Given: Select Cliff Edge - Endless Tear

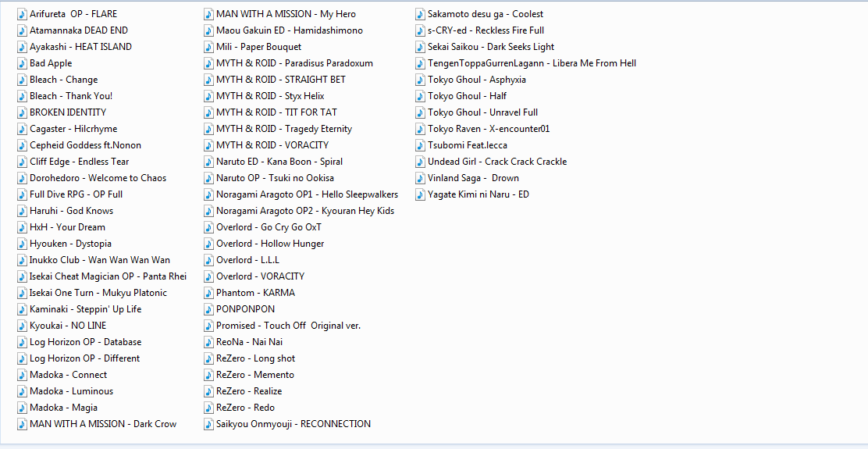Looking at the screenshot, I should click(x=79, y=162).
